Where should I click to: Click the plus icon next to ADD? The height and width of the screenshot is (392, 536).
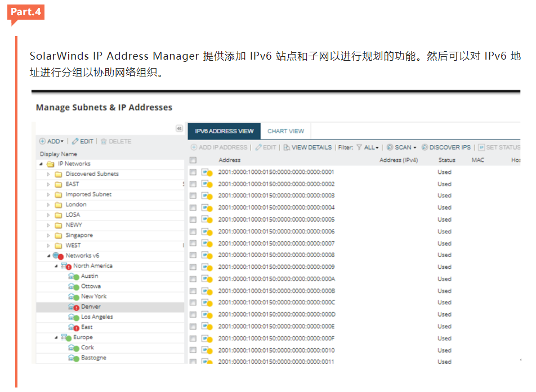(42, 141)
